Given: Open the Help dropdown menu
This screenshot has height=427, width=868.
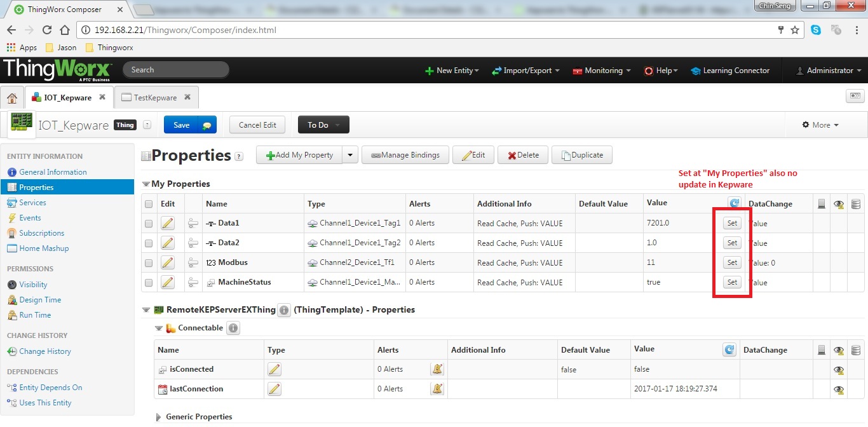Looking at the screenshot, I should click(x=661, y=71).
